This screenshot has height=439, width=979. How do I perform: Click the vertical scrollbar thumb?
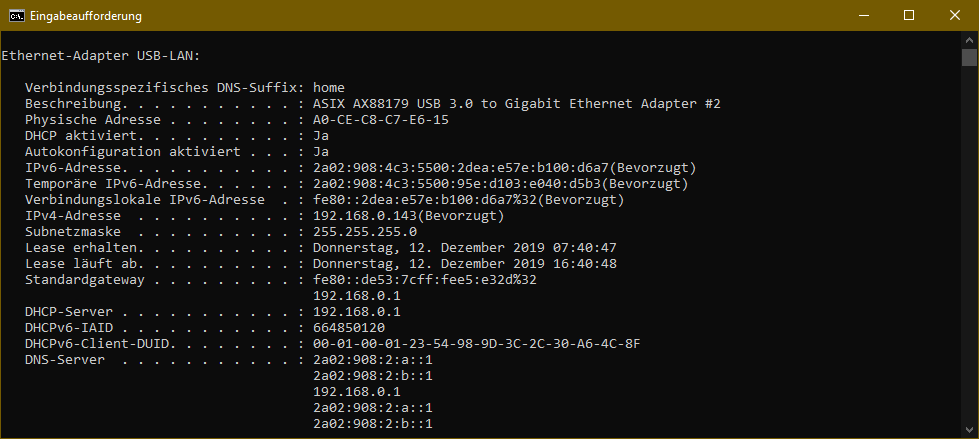tap(969, 58)
